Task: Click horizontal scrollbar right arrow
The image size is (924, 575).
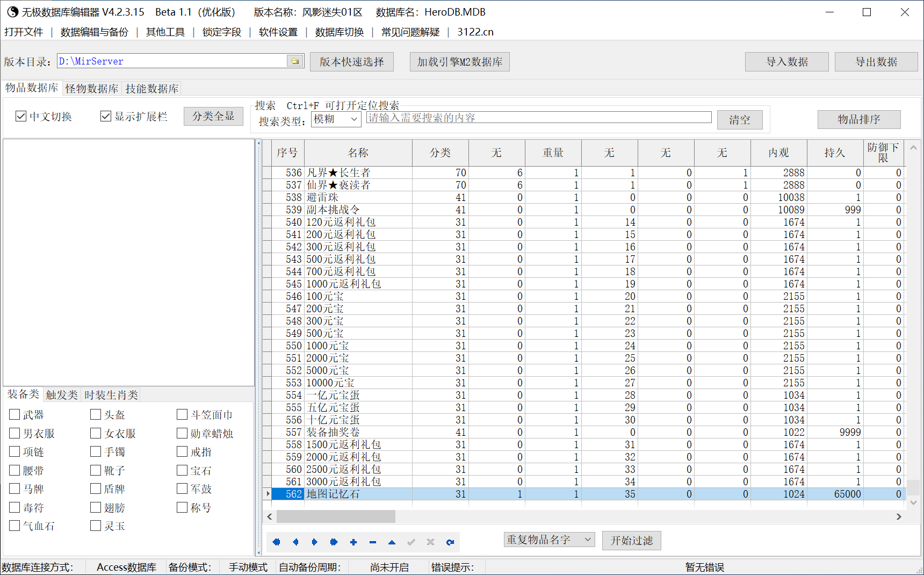Action: point(899,517)
